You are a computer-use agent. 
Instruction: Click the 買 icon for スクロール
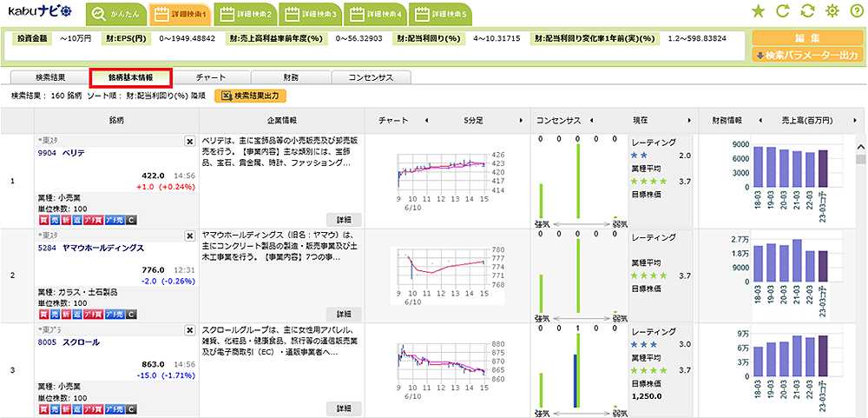43,409
